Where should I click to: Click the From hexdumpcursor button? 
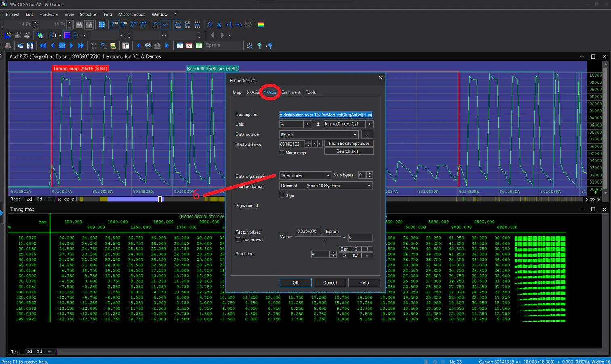point(349,143)
